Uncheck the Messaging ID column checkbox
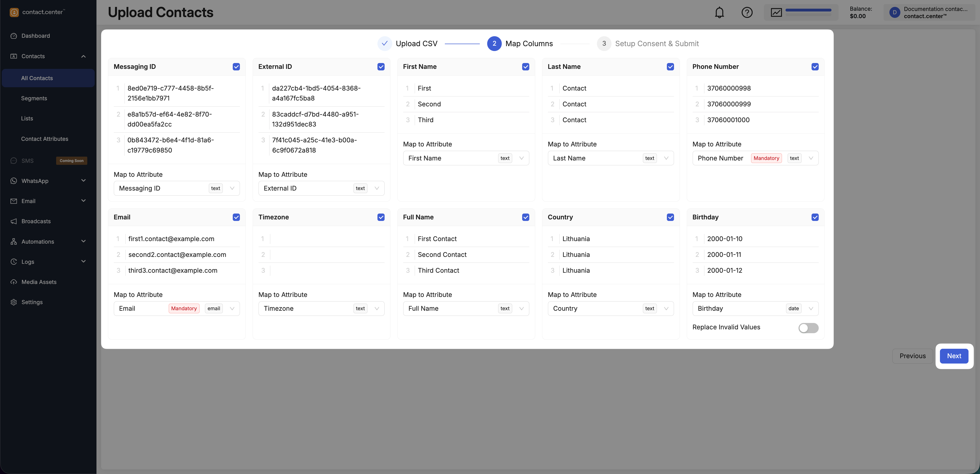The image size is (980, 474). tap(236, 67)
